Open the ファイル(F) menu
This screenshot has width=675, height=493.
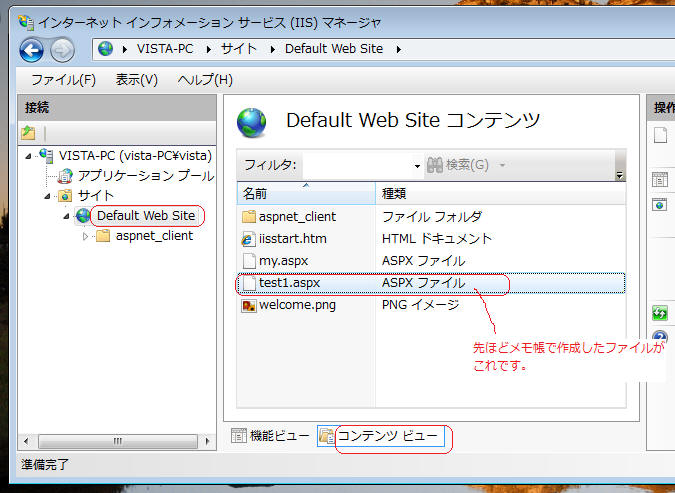63,80
